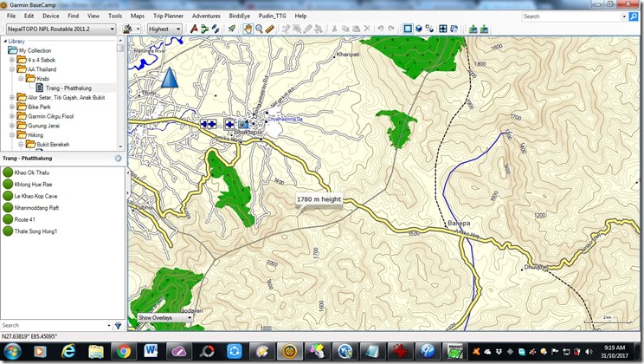644x364 pixels.
Task: Expand the 4 x 4 Sabok folder
Action: coord(12,60)
